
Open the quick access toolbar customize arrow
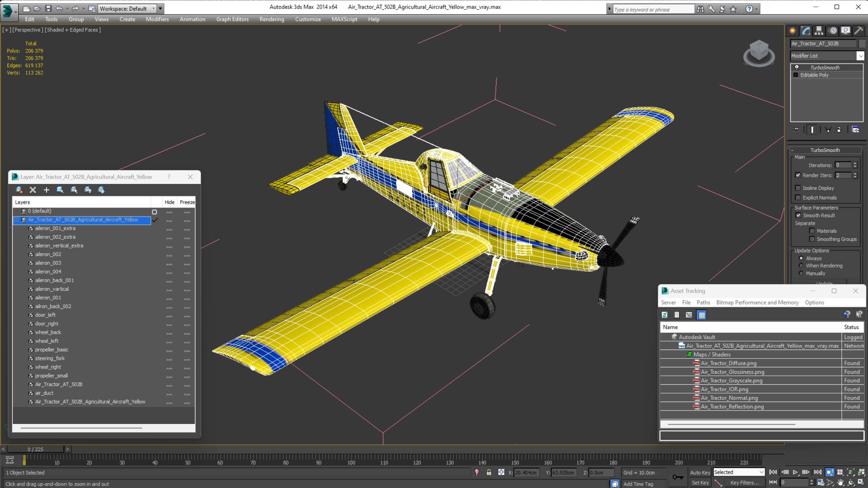pos(160,9)
